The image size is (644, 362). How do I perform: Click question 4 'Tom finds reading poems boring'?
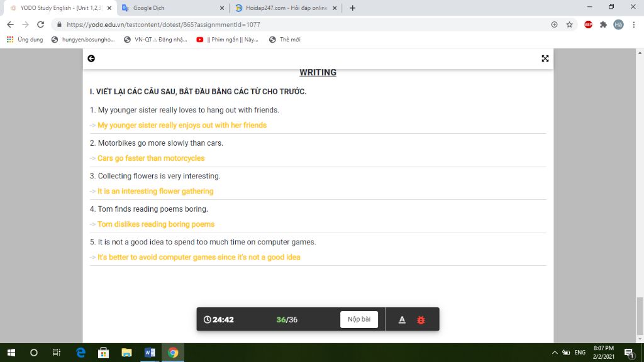click(x=149, y=209)
